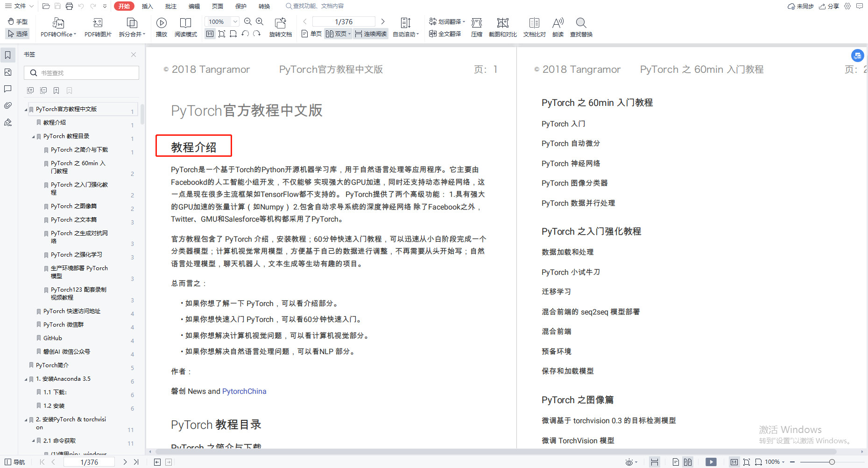Collapse the PyTorch官方教程中文版 bookmark

point(26,110)
